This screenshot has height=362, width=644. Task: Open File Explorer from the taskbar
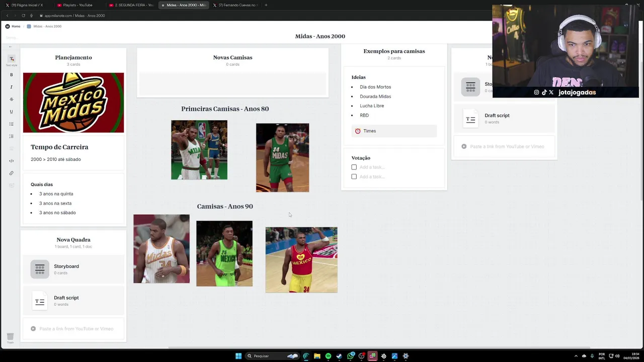click(x=317, y=356)
